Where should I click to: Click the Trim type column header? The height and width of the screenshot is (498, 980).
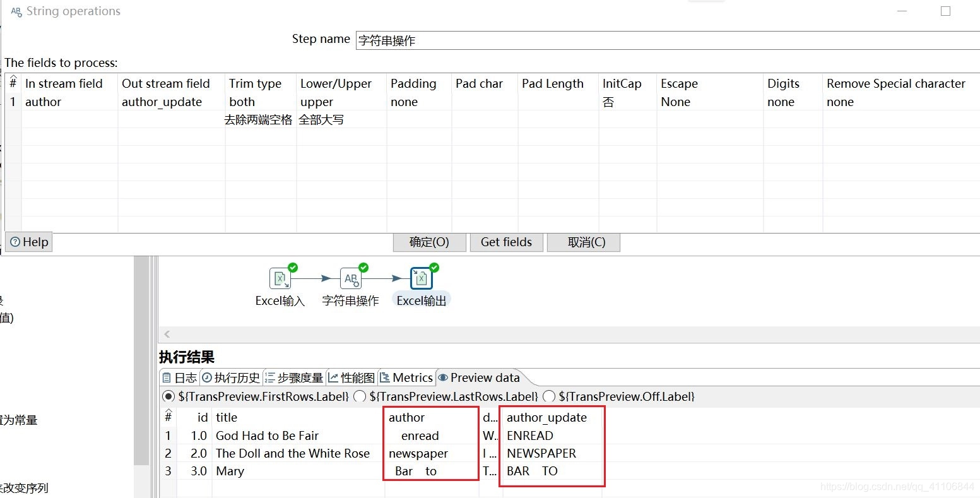click(x=261, y=83)
